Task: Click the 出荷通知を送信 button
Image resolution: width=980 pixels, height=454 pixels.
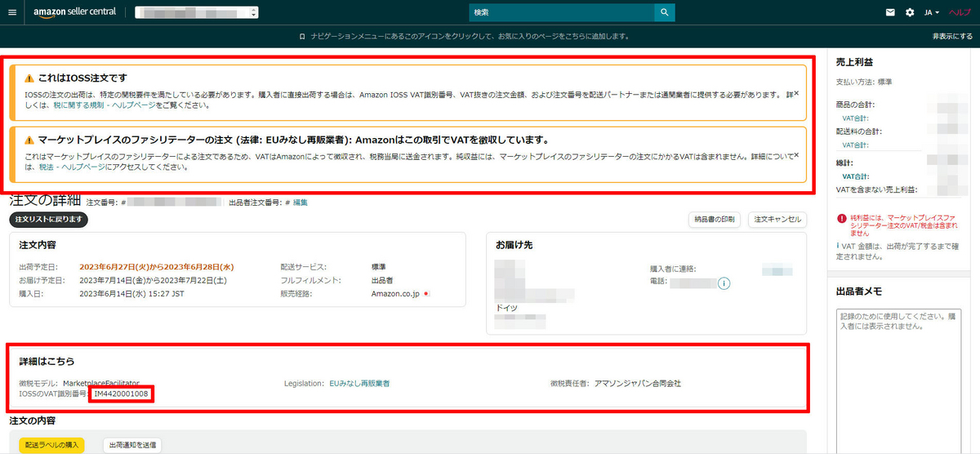Action: pyautogui.click(x=133, y=445)
